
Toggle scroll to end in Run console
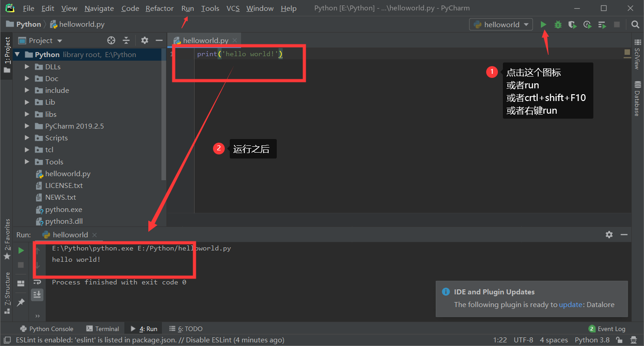(37, 294)
